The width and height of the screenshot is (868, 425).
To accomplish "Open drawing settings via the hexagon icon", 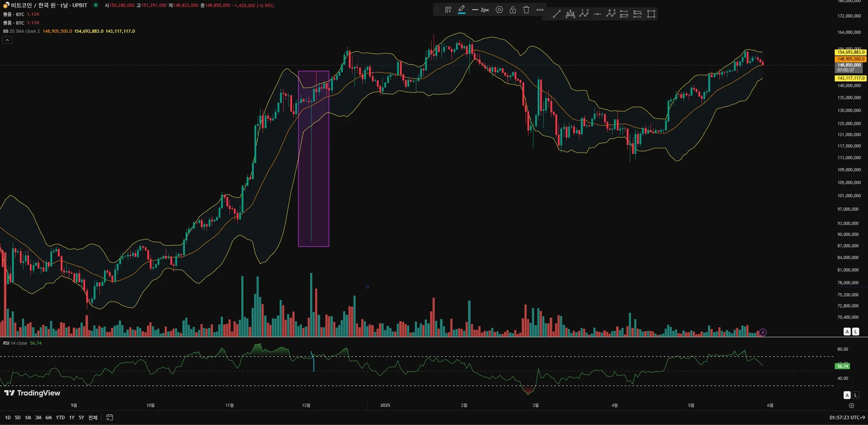I will 499,10.
